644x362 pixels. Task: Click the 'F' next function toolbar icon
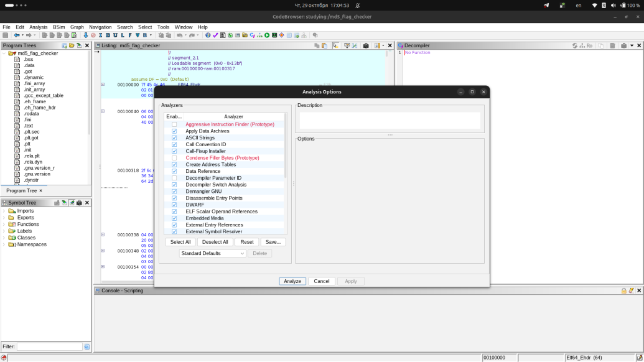(130, 35)
